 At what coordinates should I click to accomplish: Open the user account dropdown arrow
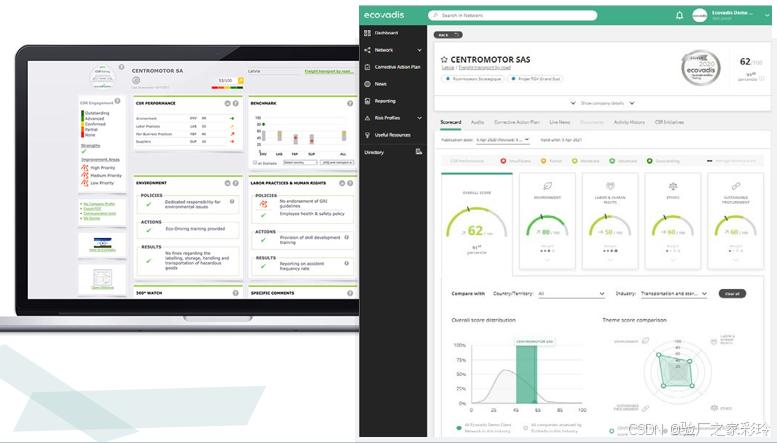tap(767, 15)
